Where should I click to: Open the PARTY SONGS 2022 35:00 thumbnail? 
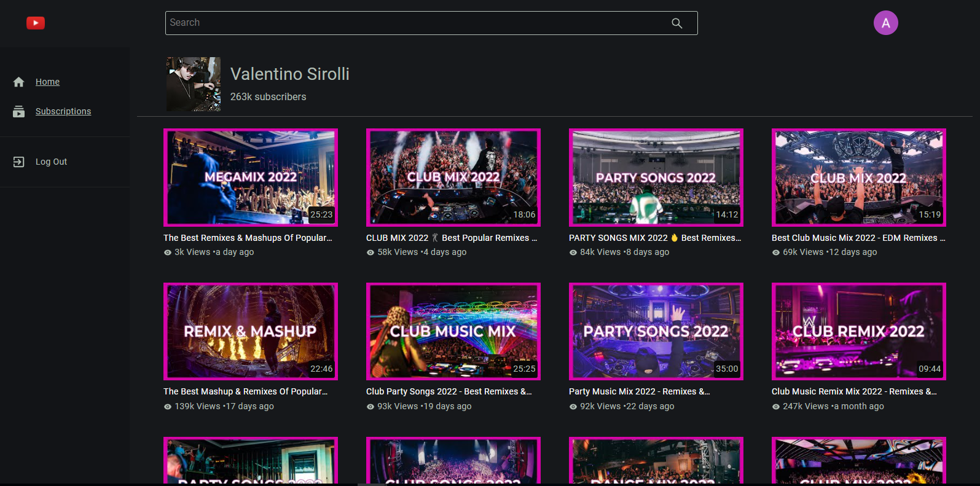(x=656, y=332)
